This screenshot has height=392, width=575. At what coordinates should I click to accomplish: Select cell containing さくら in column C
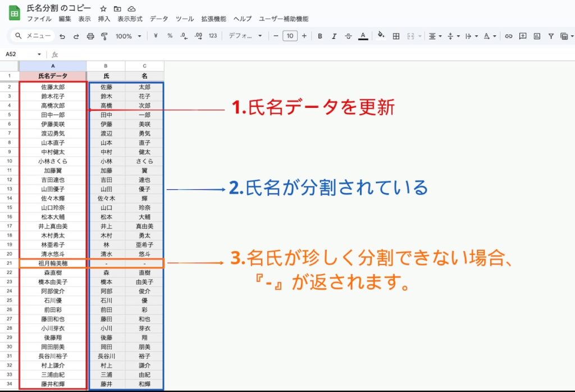(144, 161)
